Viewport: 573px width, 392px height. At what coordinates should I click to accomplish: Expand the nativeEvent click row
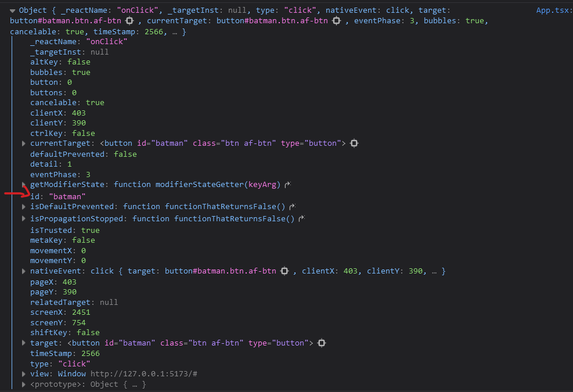coord(24,271)
